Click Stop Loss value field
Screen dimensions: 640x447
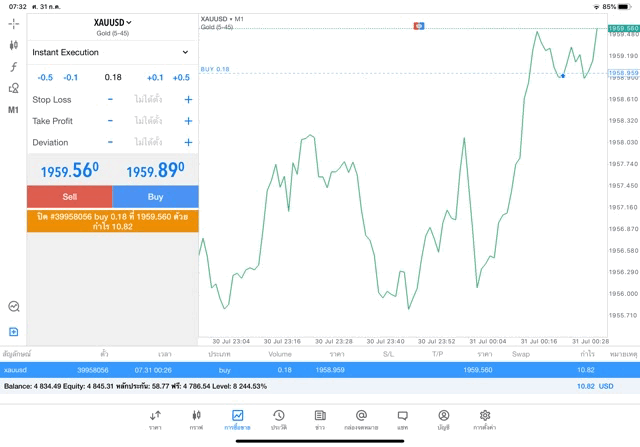pyautogui.click(x=149, y=99)
